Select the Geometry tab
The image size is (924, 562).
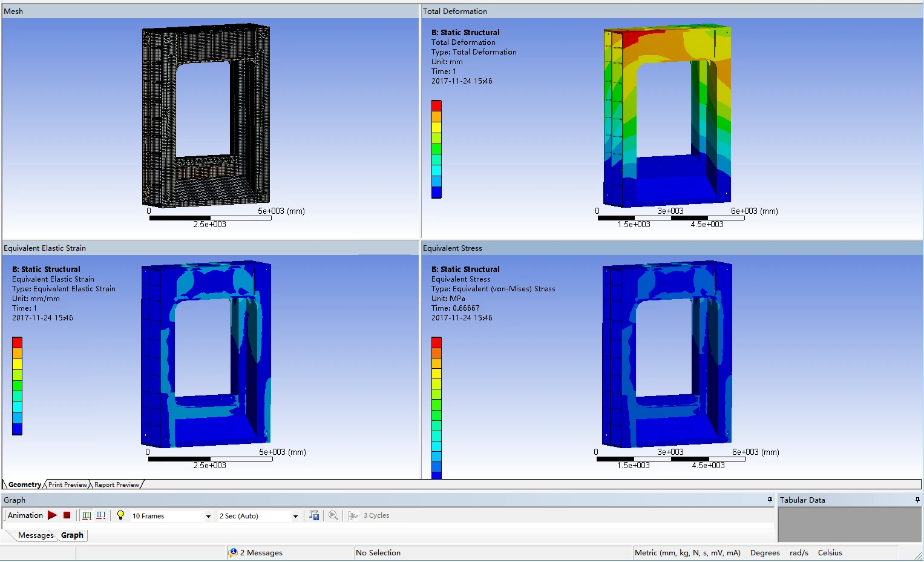coord(24,484)
